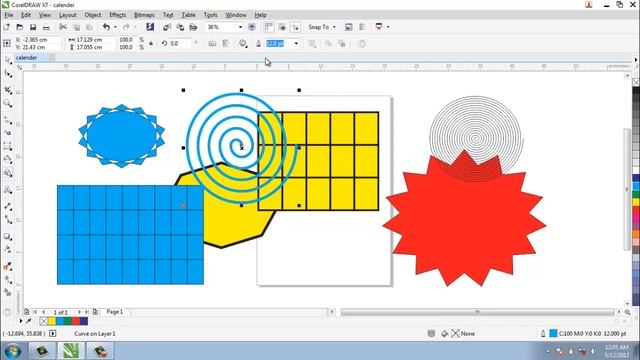Open the Layout menu
The height and width of the screenshot is (360, 640).
pyautogui.click(x=67, y=15)
